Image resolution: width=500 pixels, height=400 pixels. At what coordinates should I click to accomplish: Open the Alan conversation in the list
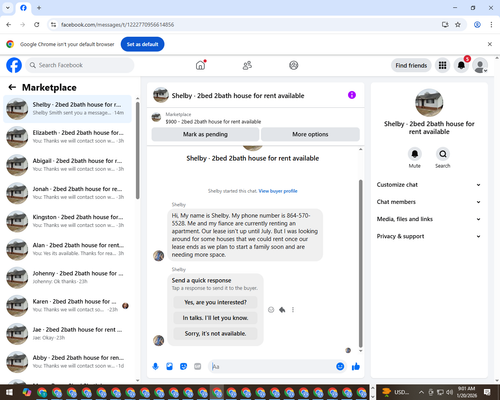pyautogui.click(x=67, y=249)
